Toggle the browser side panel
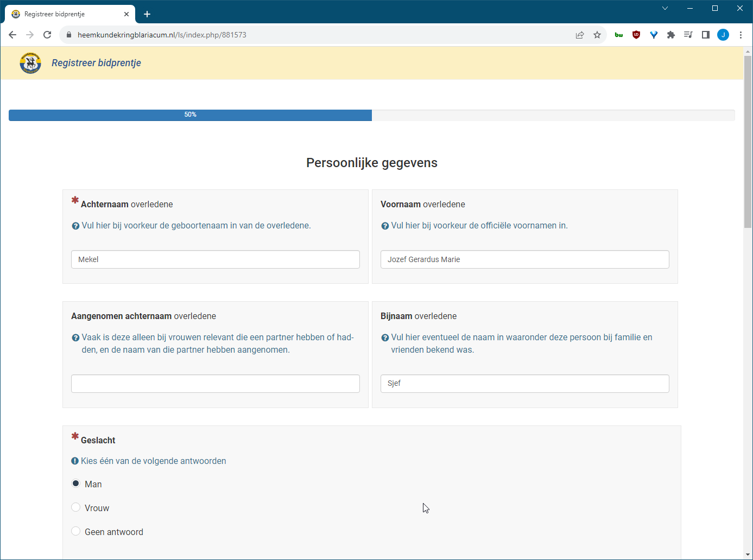 click(x=706, y=35)
